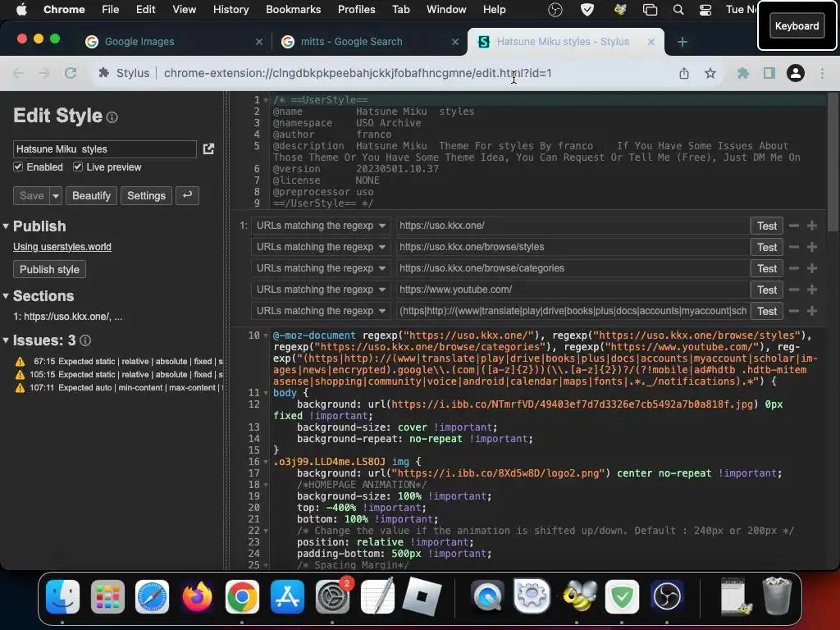Click the style name input field
The width and height of the screenshot is (840, 630).
point(105,149)
